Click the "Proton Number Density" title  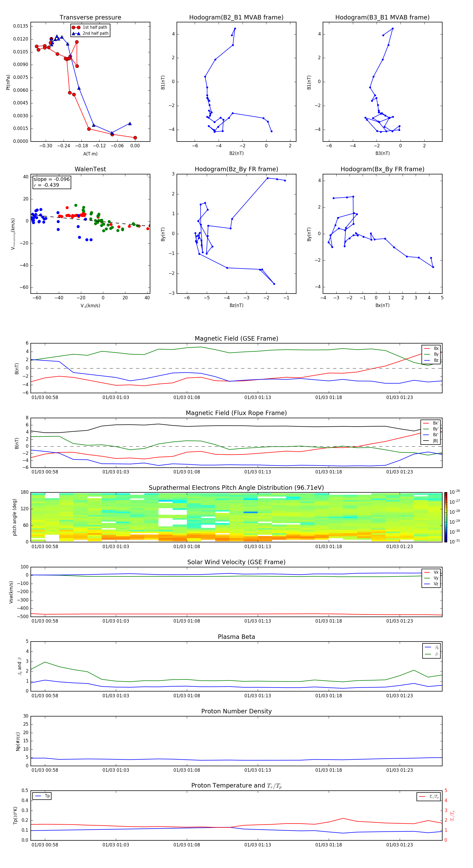click(x=236, y=712)
